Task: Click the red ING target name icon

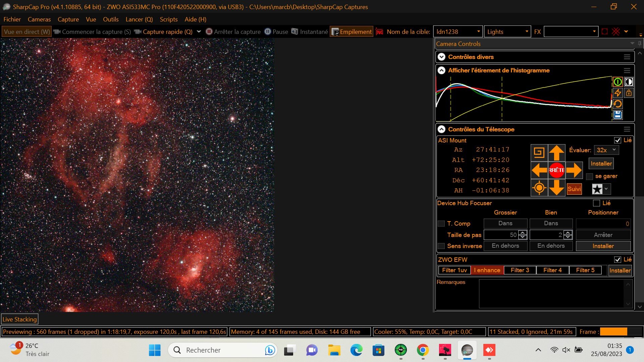Action: [379, 32]
